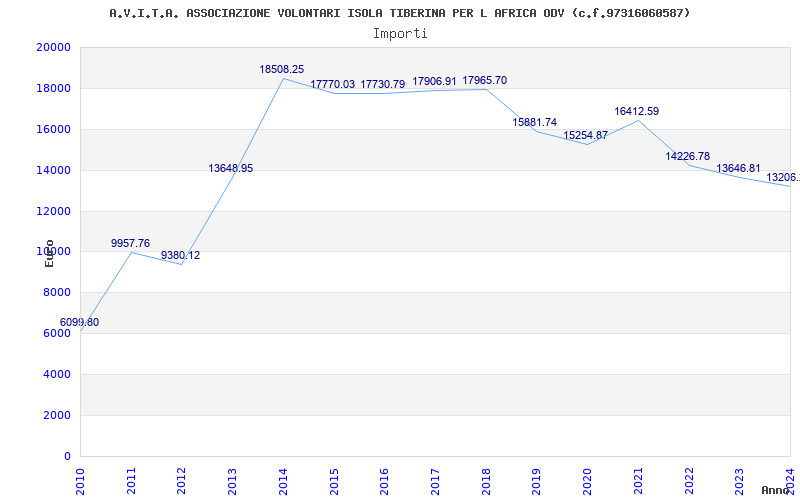This screenshot has width=800, height=500.
Task: Click the data label 17770.03
Action: pos(333,84)
